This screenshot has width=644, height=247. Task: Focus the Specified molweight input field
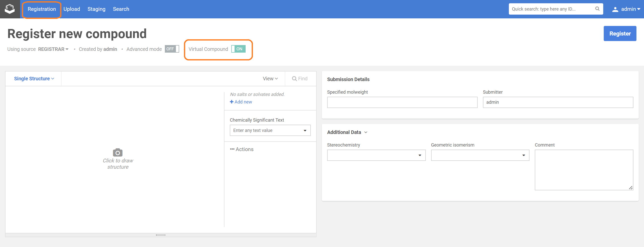[x=402, y=102]
